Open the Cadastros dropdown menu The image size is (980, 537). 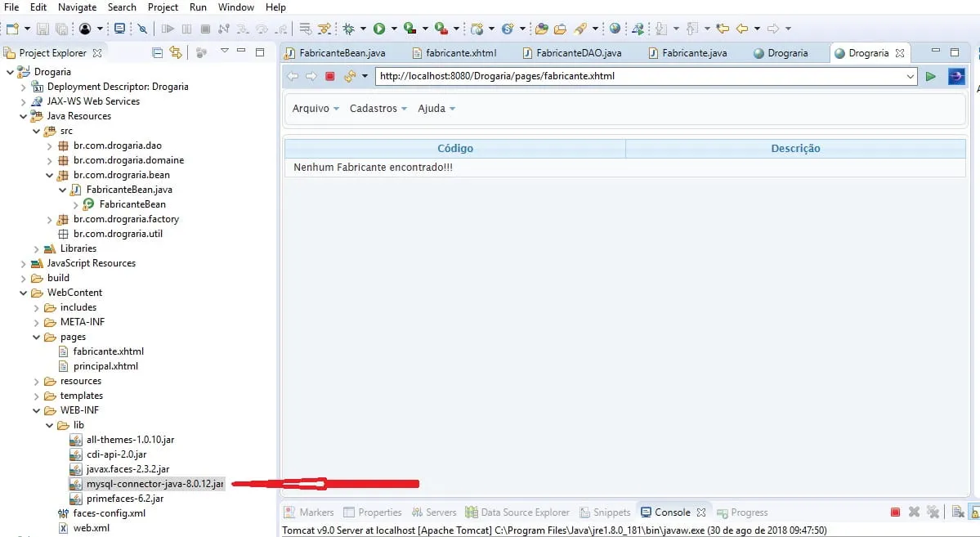point(378,108)
